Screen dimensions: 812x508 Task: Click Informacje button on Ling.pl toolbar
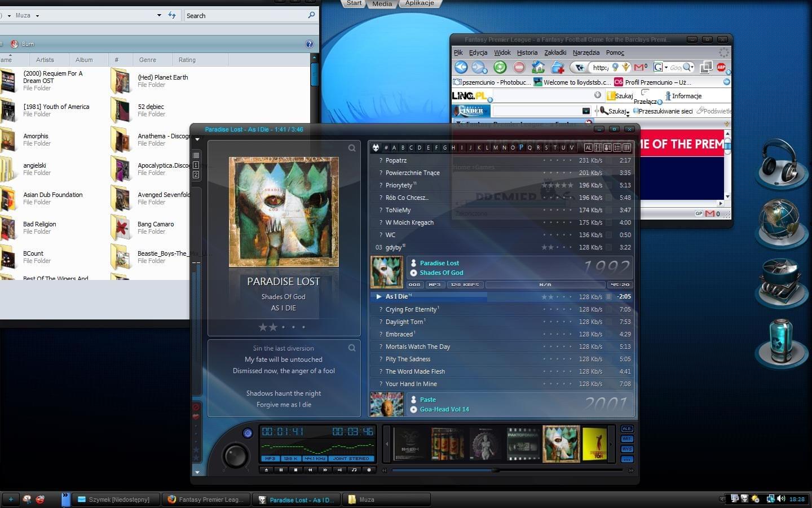click(683, 96)
